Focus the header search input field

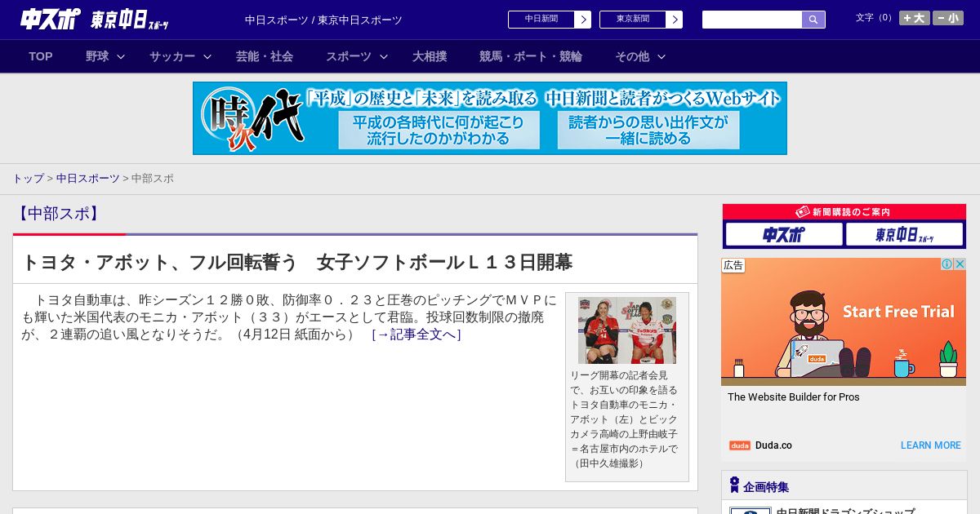pyautogui.click(x=752, y=20)
